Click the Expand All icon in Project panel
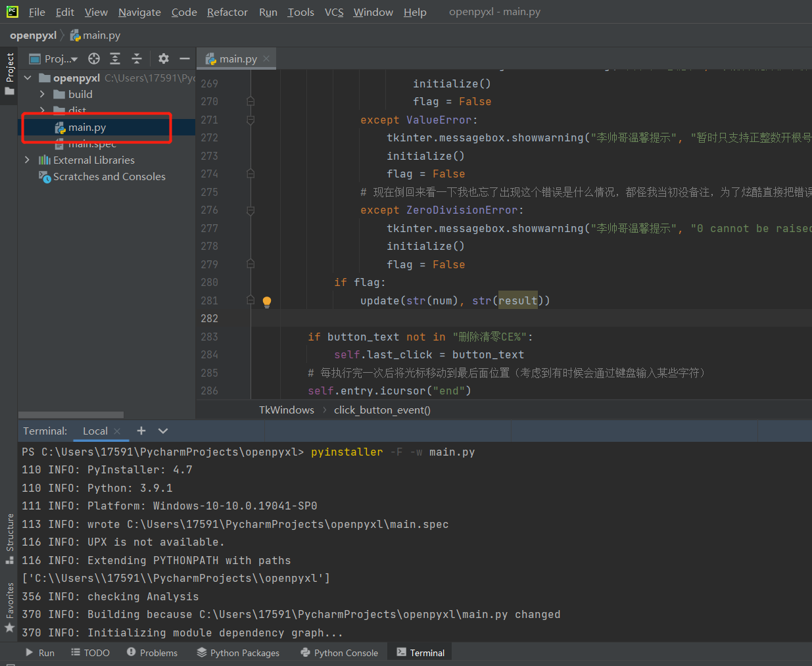The width and height of the screenshot is (812, 666). tap(115, 59)
